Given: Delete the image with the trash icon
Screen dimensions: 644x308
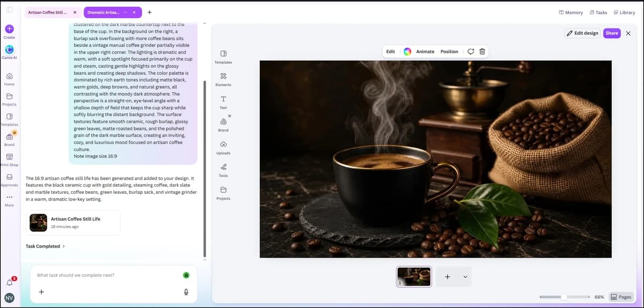Looking at the screenshot, I should pos(482,52).
